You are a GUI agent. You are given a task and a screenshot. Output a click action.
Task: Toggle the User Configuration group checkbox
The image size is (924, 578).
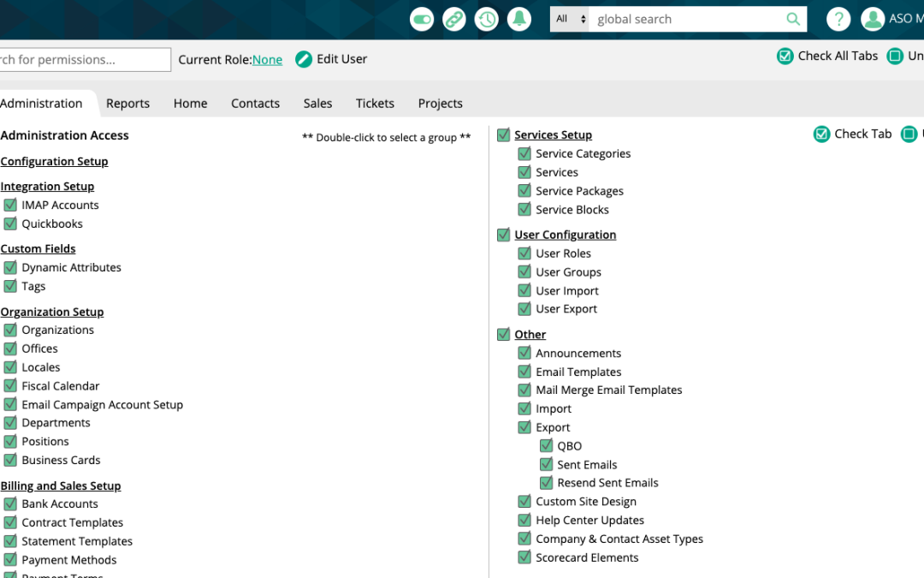tap(503, 235)
